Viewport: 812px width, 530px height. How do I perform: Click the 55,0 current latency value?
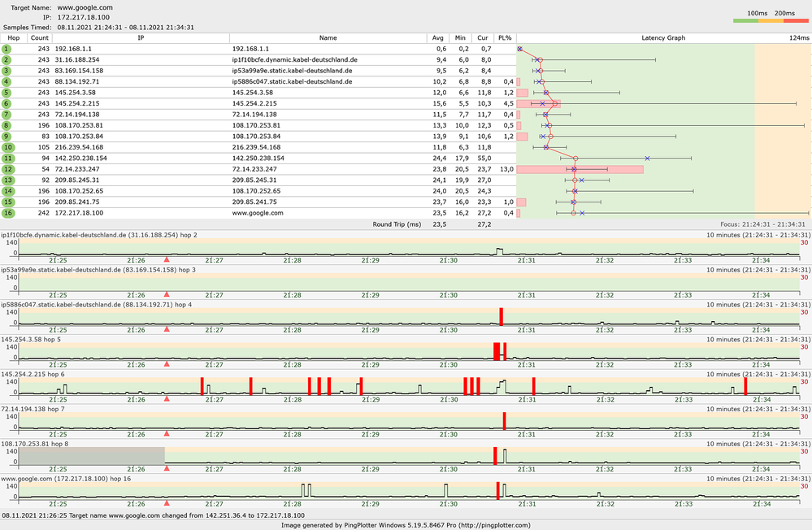point(484,158)
